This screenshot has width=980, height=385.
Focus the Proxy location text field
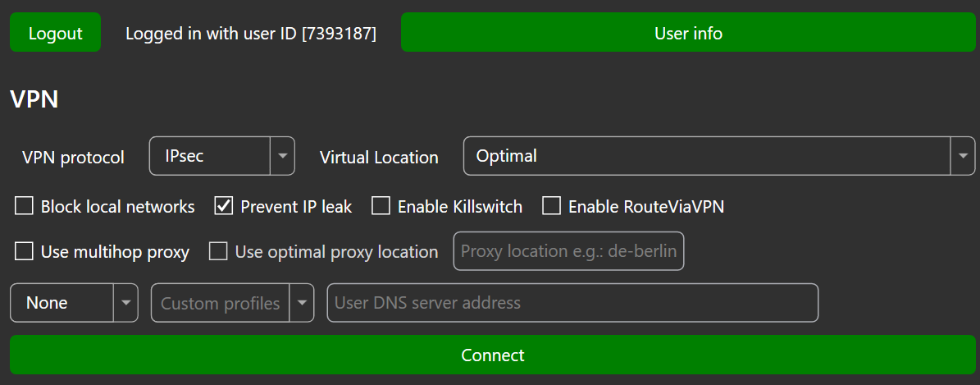click(x=568, y=251)
